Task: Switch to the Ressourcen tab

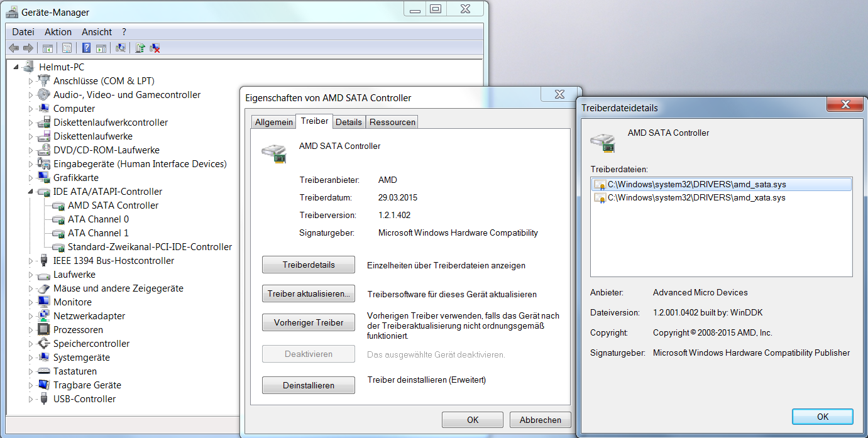Action: click(392, 122)
